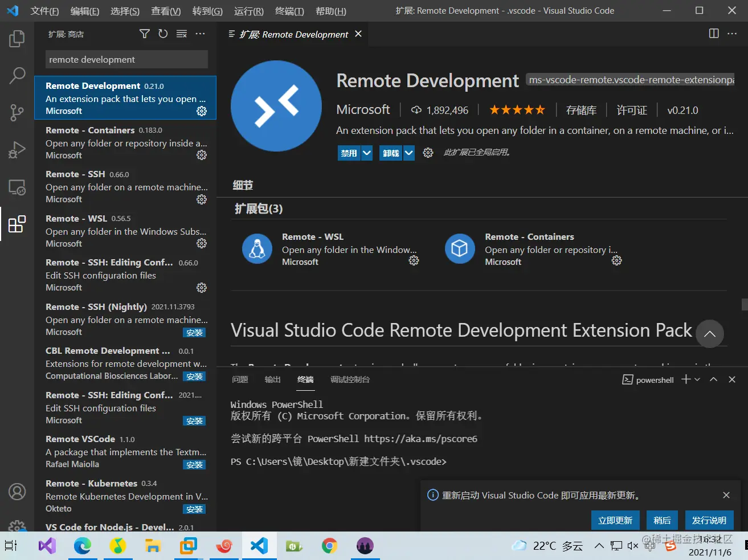This screenshot has width=748, height=560.
Task: Open gear menu for Remote - Containers in list
Action: [x=202, y=155]
